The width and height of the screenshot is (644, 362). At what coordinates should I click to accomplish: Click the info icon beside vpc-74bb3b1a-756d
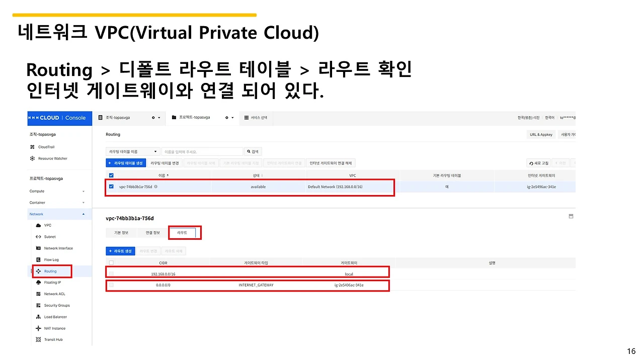155,187
